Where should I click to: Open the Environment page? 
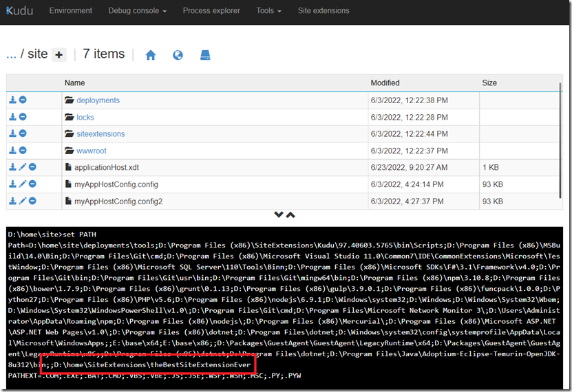pos(71,11)
